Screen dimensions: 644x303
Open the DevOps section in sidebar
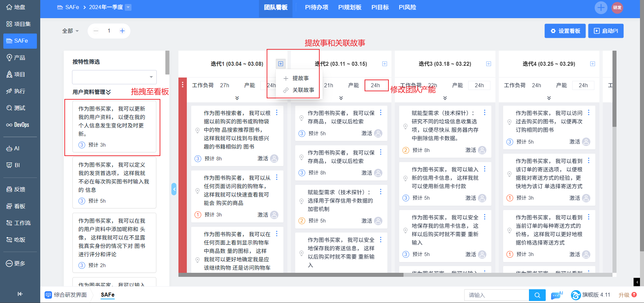(x=20, y=125)
